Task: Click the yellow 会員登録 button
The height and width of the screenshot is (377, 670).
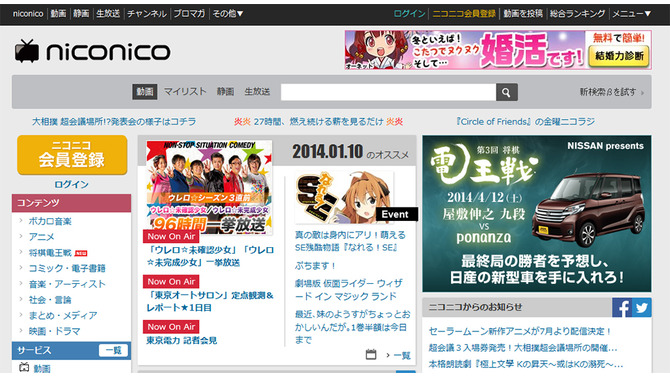Action: click(x=72, y=155)
